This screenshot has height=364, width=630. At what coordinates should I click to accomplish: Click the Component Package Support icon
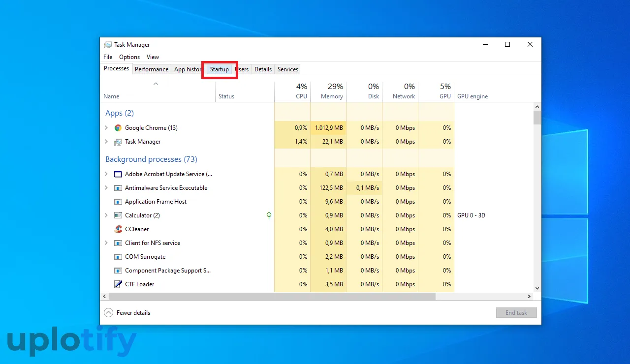(x=118, y=271)
